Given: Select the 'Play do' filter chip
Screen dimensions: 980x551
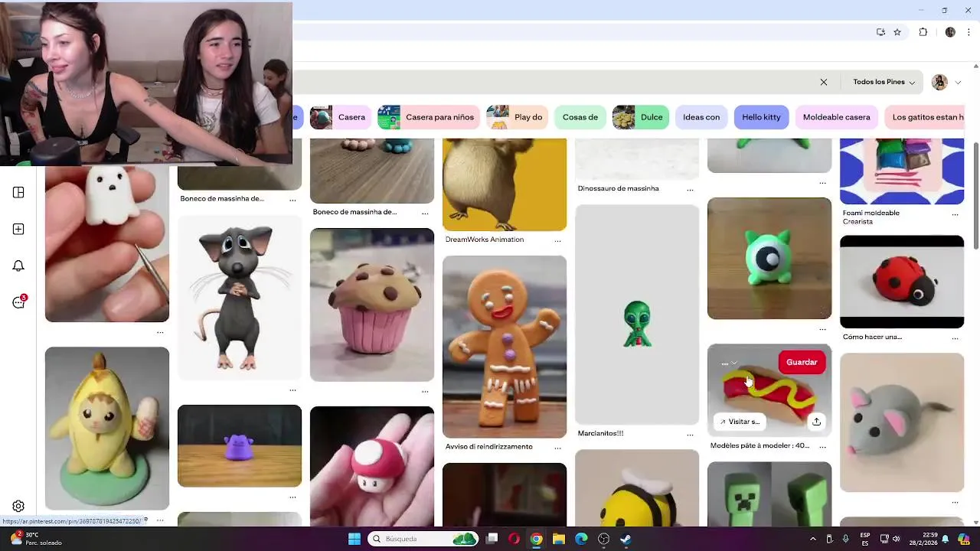Looking at the screenshot, I should point(518,117).
